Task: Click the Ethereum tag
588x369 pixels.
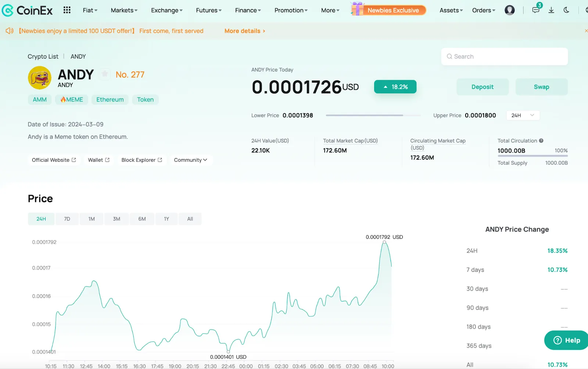Action: pos(110,99)
